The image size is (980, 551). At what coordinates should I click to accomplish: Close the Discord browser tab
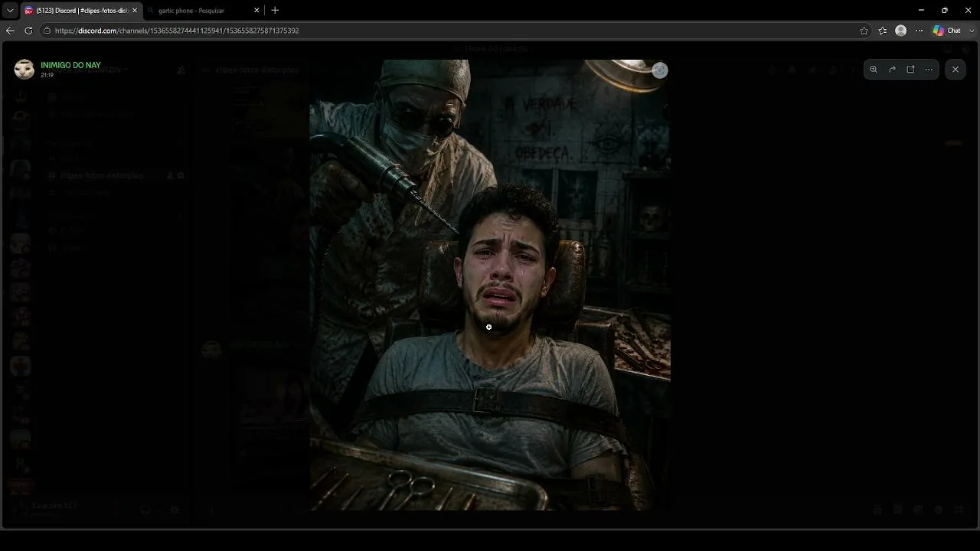(135, 11)
